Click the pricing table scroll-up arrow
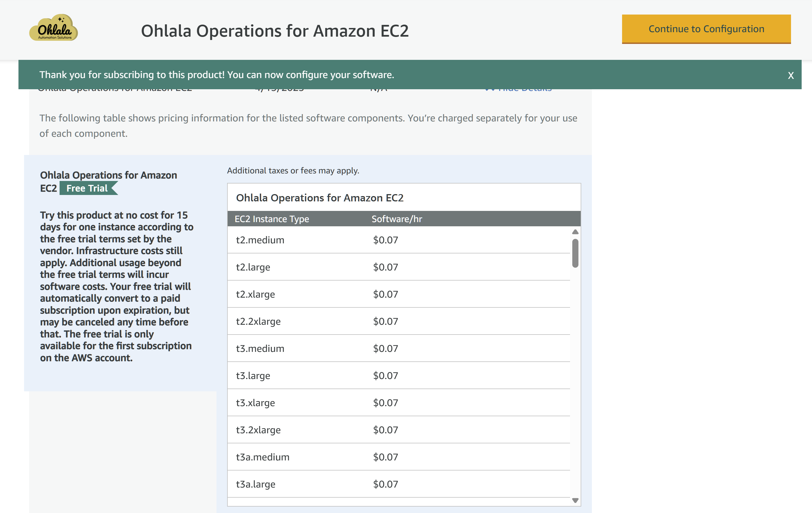 coord(575,232)
